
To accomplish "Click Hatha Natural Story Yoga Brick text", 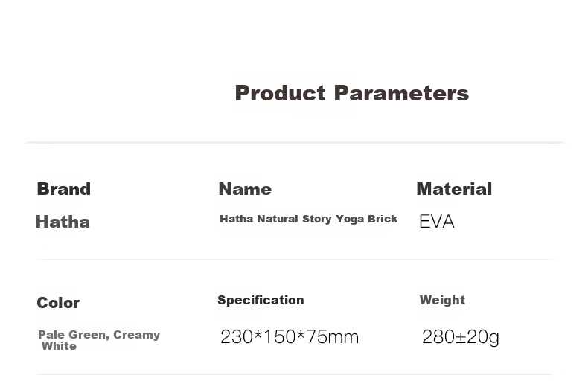I will pos(308,219).
